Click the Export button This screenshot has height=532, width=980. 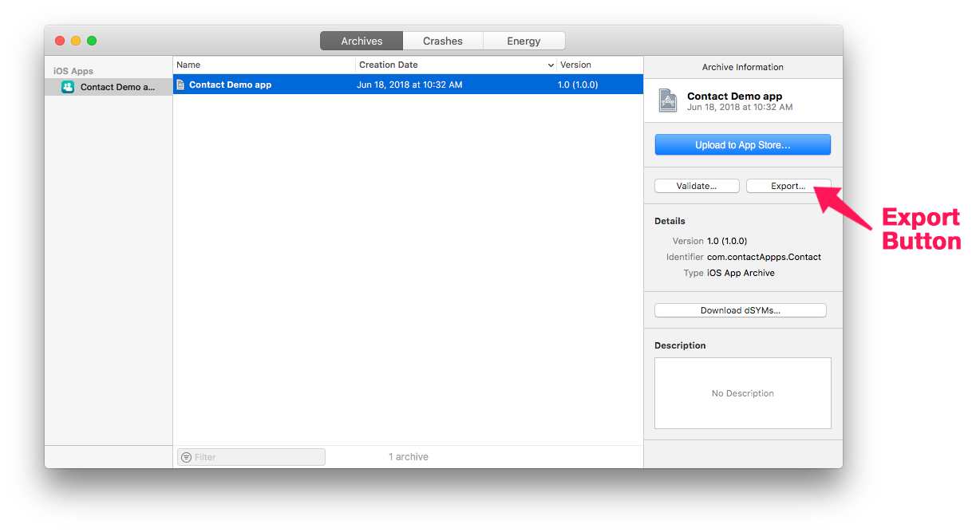788,186
